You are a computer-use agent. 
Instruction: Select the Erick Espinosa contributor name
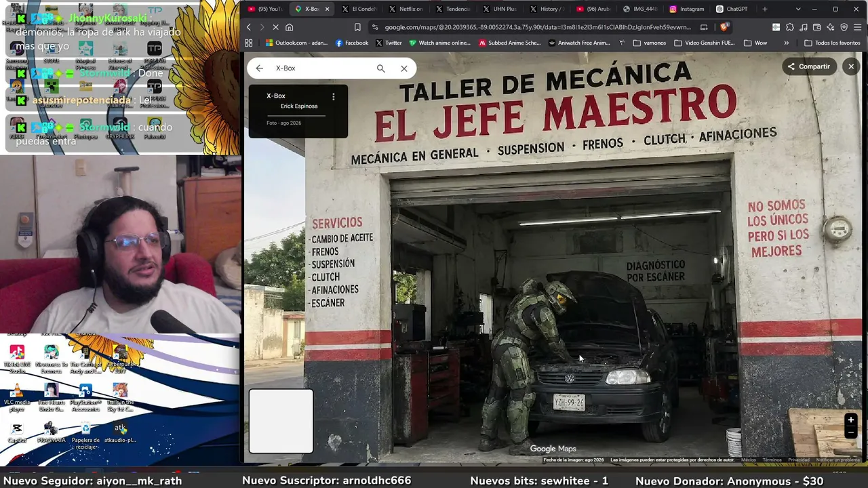tap(299, 106)
